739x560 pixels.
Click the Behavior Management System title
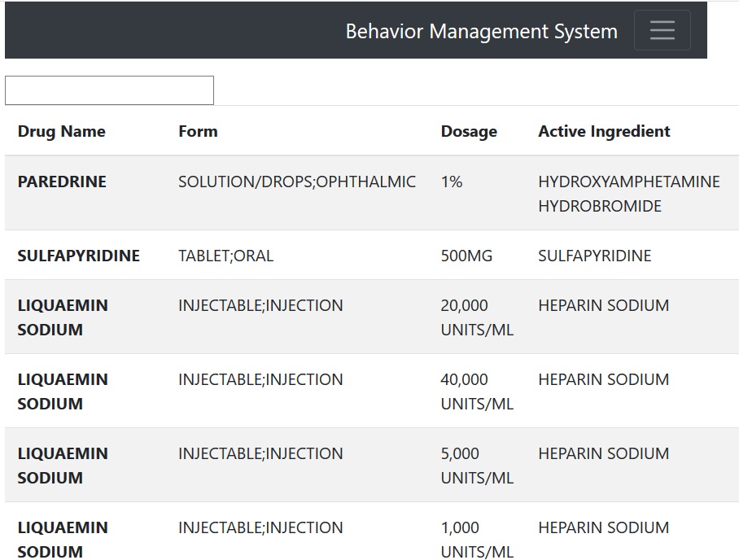pyautogui.click(x=481, y=31)
